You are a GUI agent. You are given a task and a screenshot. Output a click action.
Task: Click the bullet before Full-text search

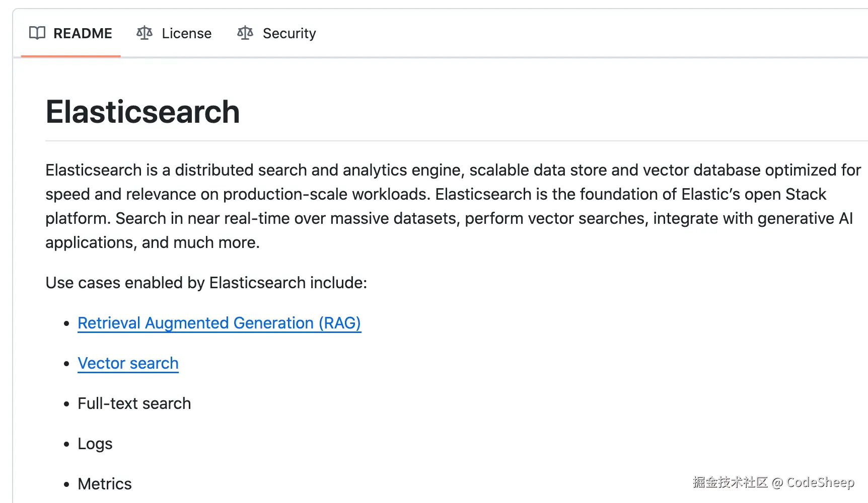(x=66, y=404)
